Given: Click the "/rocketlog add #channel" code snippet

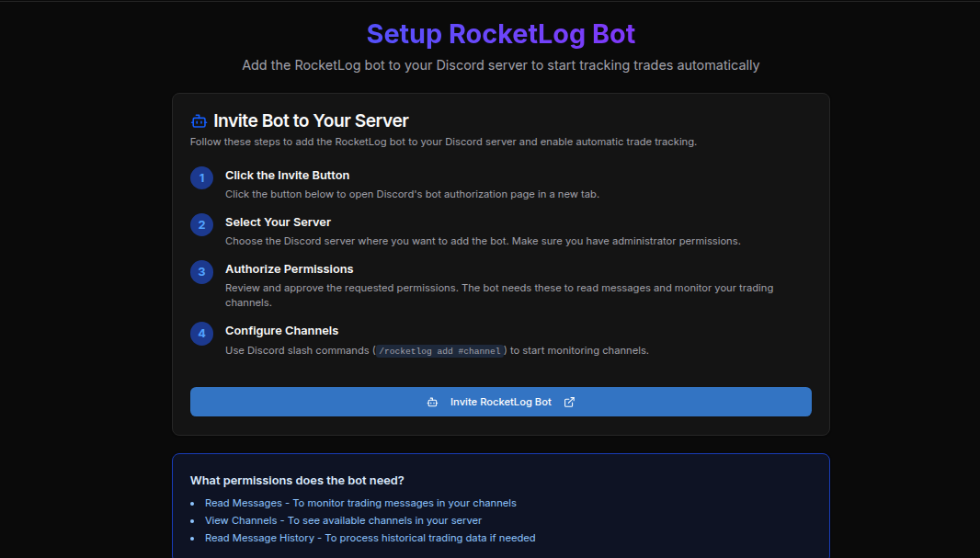Looking at the screenshot, I should pos(439,350).
